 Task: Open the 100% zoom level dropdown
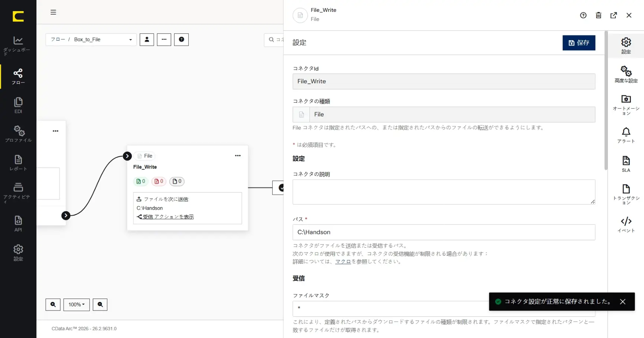(x=77, y=305)
